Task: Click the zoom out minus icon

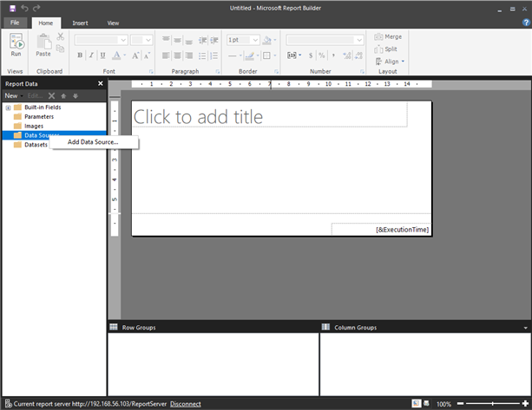Action: pos(462,404)
